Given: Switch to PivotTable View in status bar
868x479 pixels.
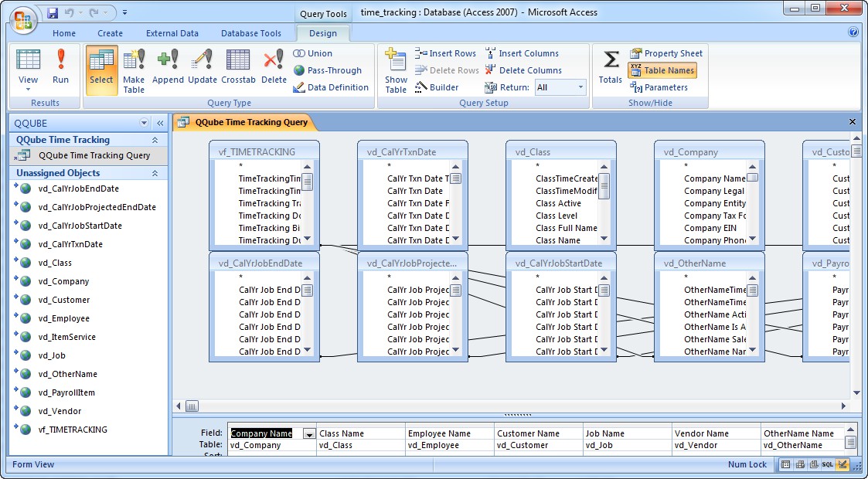Looking at the screenshot, I should pyautogui.click(x=799, y=464).
